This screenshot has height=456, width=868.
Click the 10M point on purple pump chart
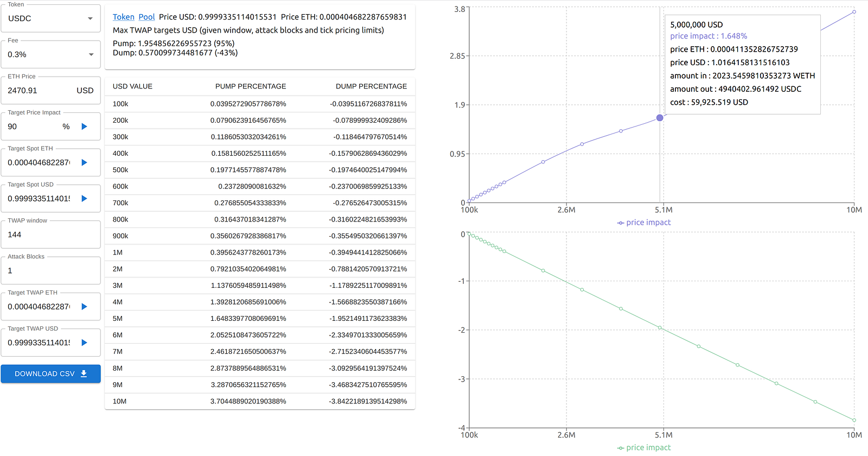854,12
